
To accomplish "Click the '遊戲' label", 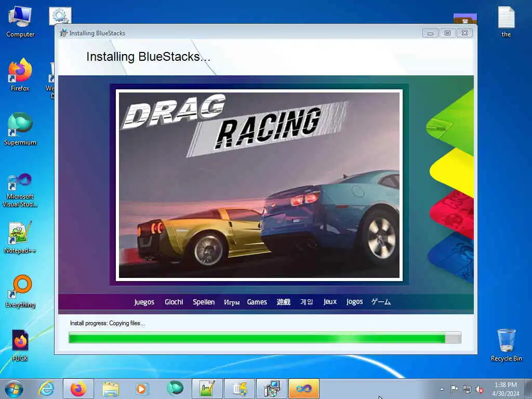I will 283,302.
